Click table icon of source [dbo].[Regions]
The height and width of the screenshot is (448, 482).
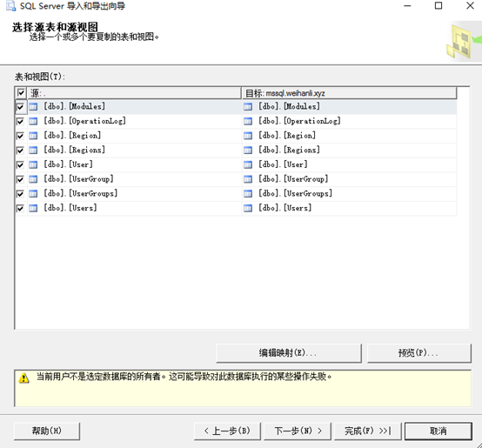click(x=33, y=150)
